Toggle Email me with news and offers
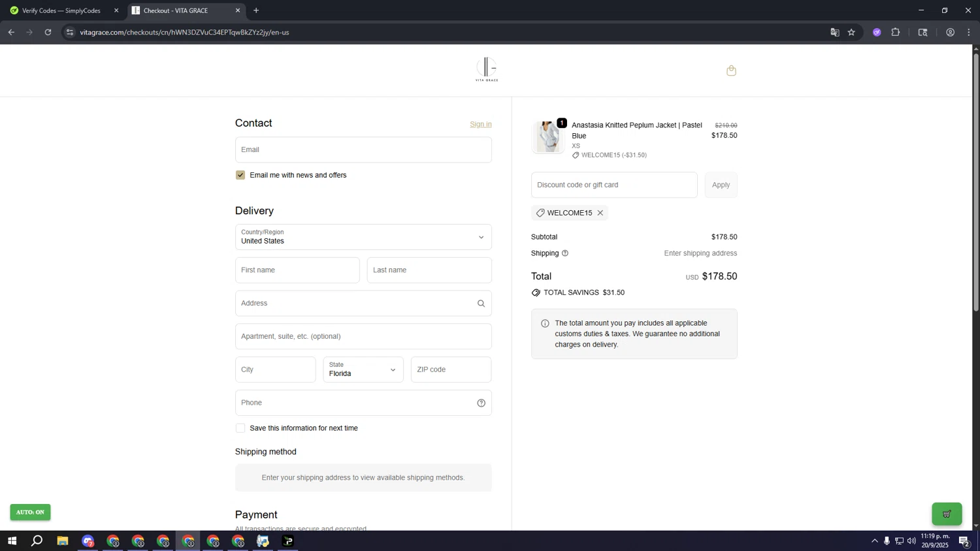The width and height of the screenshot is (980, 551). [x=240, y=175]
